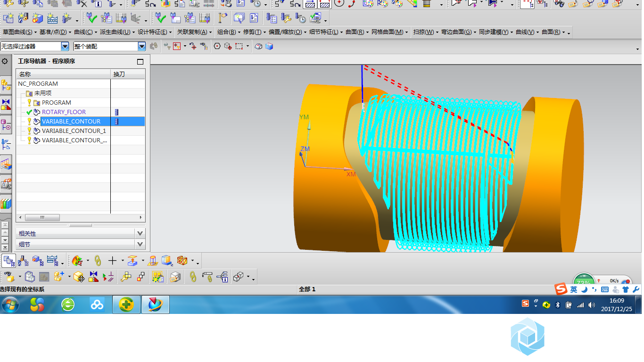This screenshot has width=644, height=362.
Task: Click the binoculars icon in top toolbar
Action: (x=559, y=4)
